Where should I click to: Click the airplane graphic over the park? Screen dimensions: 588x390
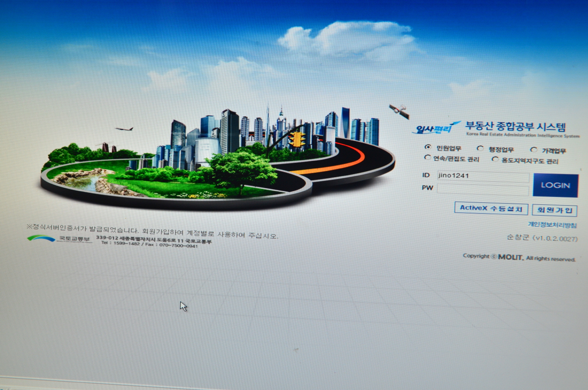[x=124, y=128]
